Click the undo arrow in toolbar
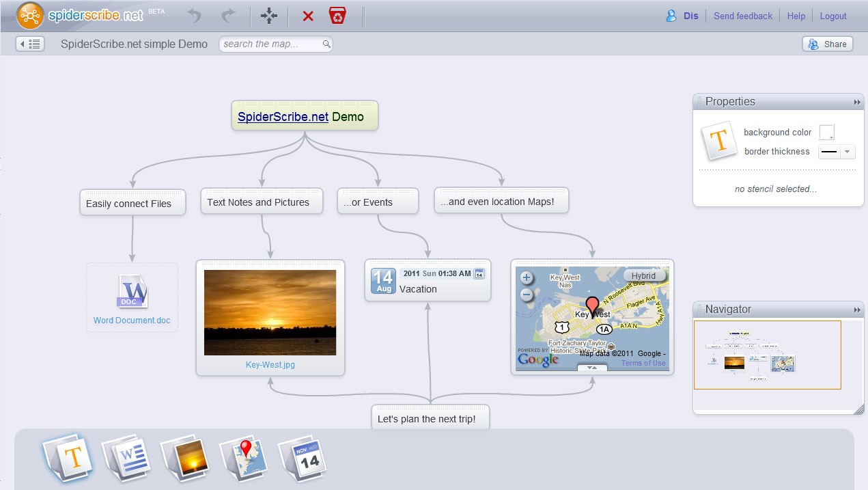The image size is (868, 490). (x=195, y=16)
